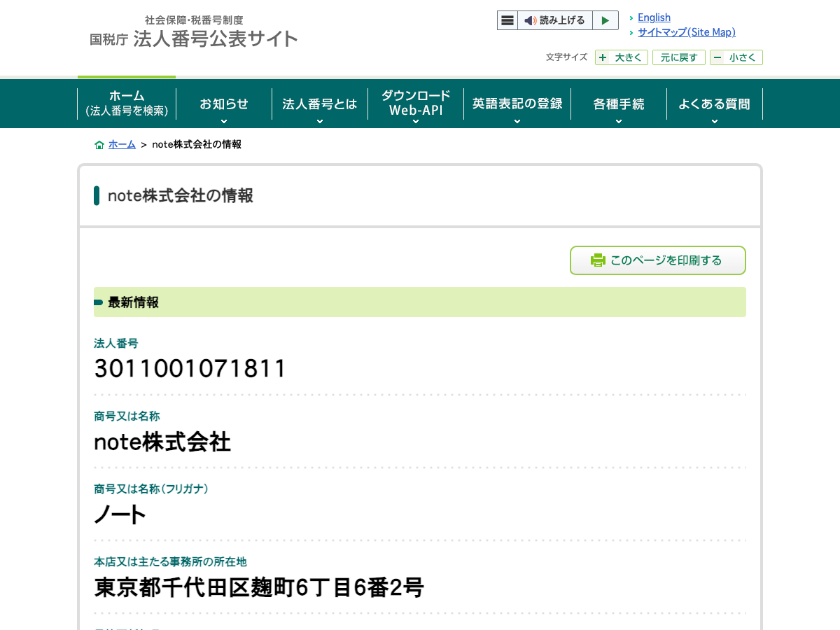Click the furigana value ノート
This screenshot has width=840, height=630.
[x=120, y=515]
